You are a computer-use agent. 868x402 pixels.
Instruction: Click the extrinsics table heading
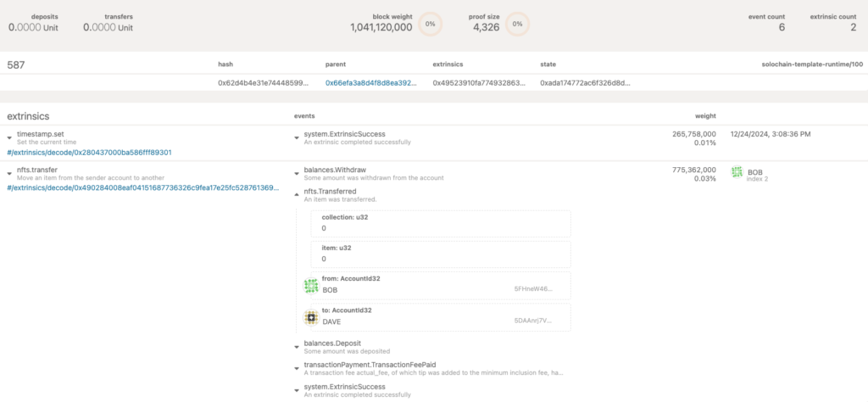tap(28, 116)
